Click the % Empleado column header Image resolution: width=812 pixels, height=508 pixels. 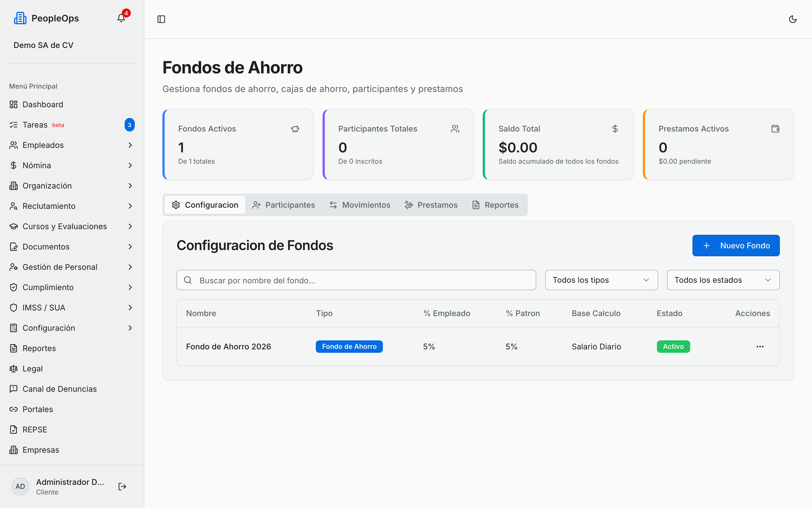447,313
